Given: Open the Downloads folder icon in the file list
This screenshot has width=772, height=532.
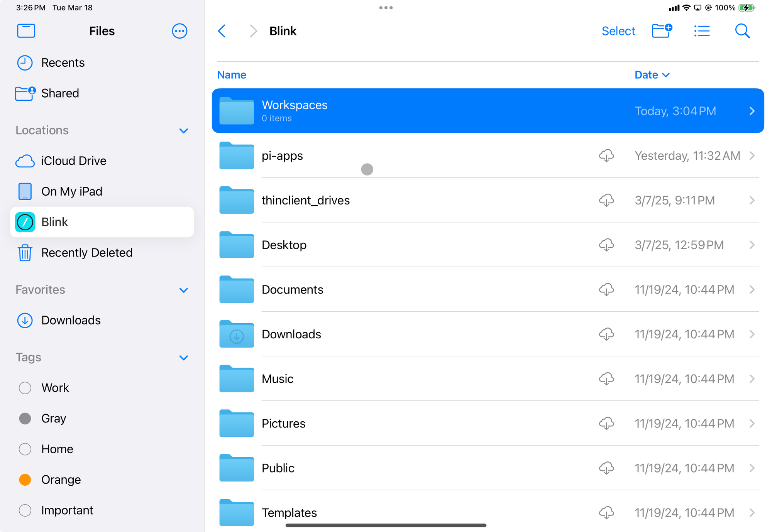Looking at the screenshot, I should [x=237, y=334].
